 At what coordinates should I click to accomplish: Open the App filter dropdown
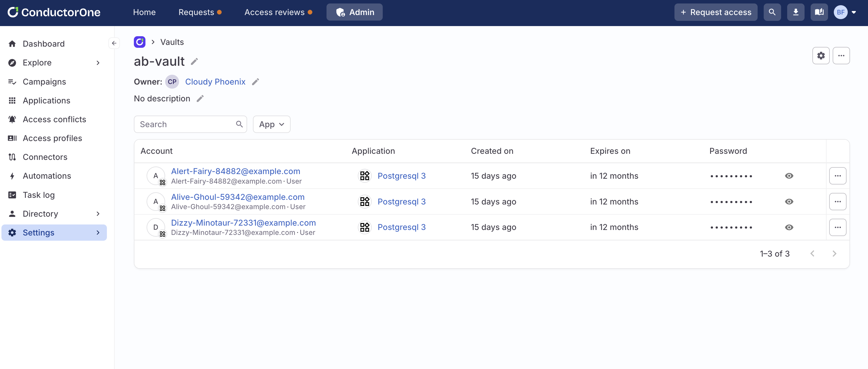(271, 124)
